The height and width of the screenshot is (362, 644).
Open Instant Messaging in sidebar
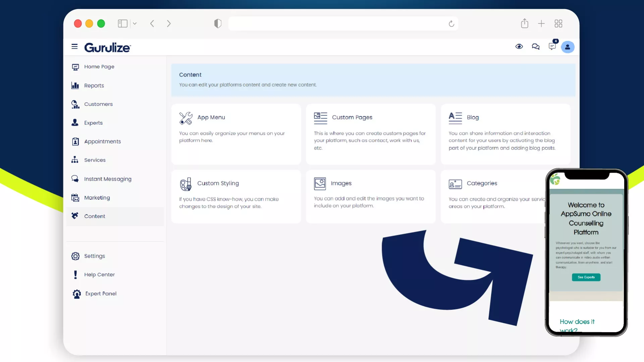[x=107, y=179]
